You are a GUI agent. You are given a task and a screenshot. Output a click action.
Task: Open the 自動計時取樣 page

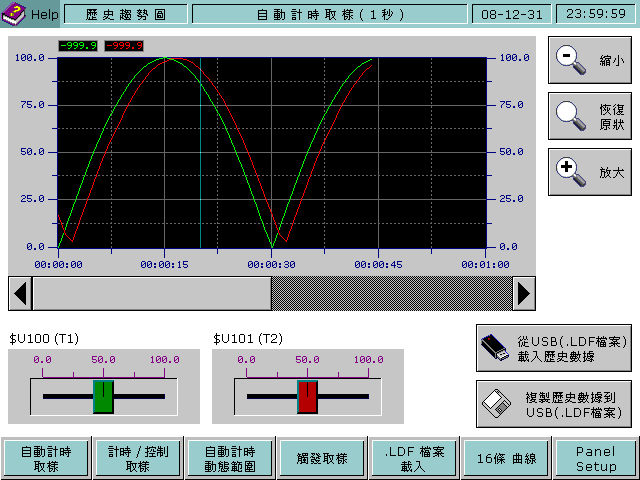[46, 459]
